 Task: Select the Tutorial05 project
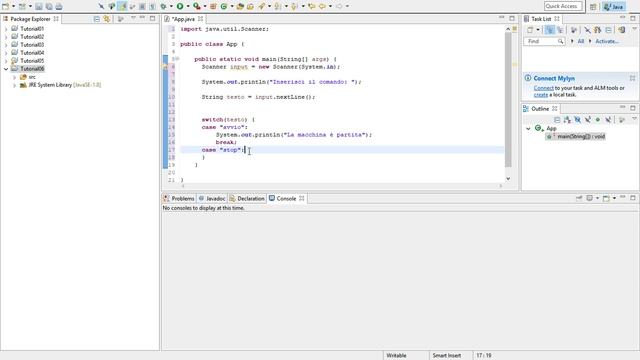click(x=32, y=61)
